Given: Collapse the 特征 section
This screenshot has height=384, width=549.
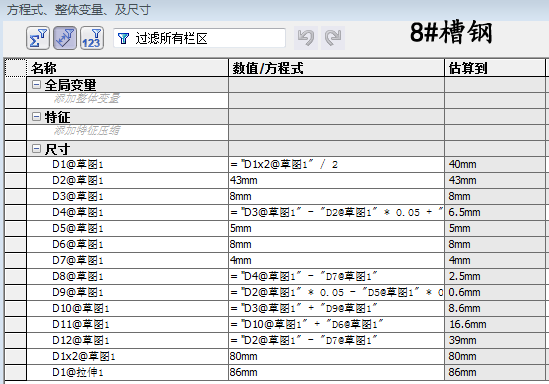Looking at the screenshot, I should coord(36,117).
